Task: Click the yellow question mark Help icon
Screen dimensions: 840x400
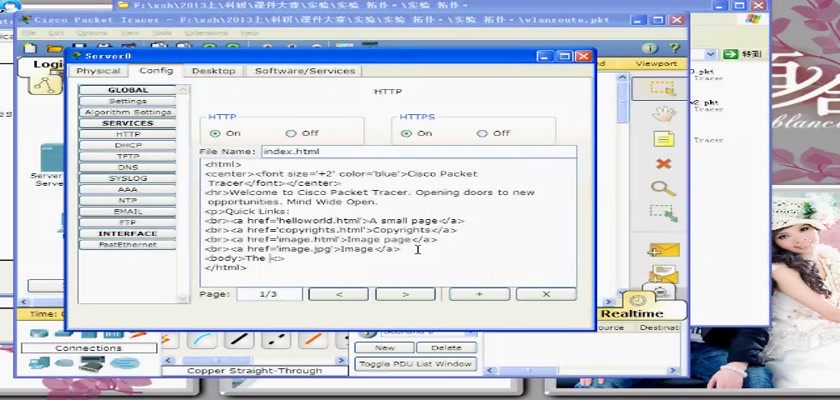Action: (673, 48)
